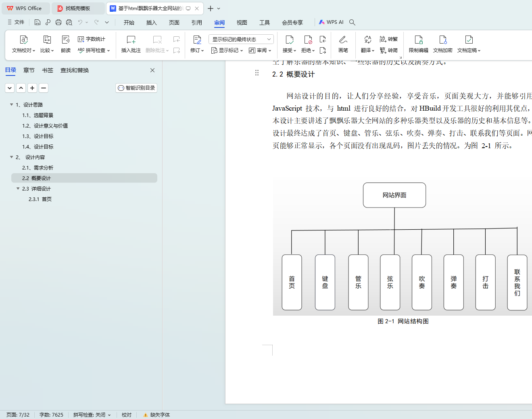Collapse the 2.3 详细设计 outline node

point(18,189)
